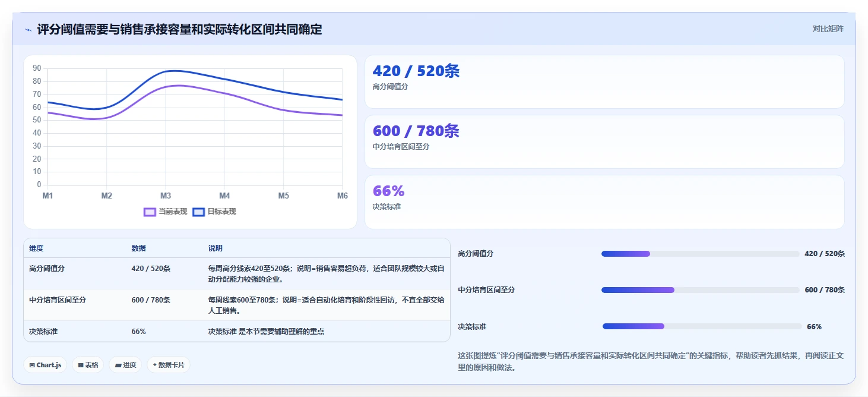Click the 说明 table column header
Screen dimensions: 868x397
tap(215, 248)
